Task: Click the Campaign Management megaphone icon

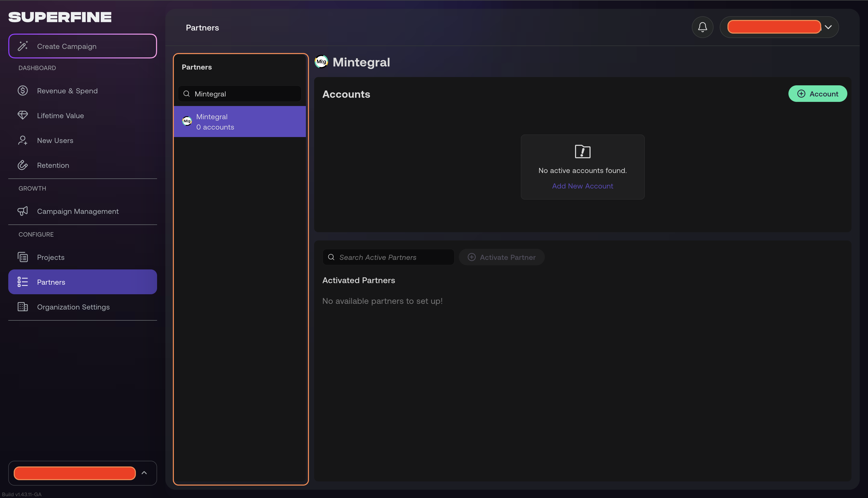Action: 22,211
